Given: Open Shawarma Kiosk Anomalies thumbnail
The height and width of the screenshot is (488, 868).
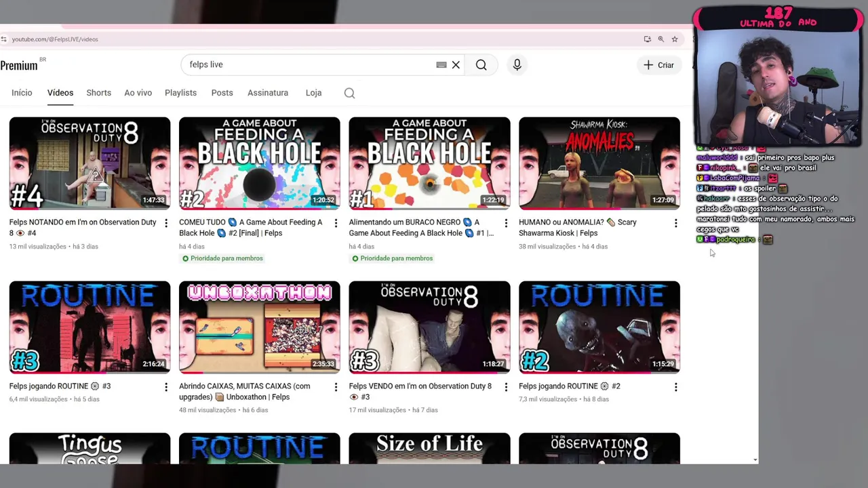Looking at the screenshot, I should [x=599, y=163].
